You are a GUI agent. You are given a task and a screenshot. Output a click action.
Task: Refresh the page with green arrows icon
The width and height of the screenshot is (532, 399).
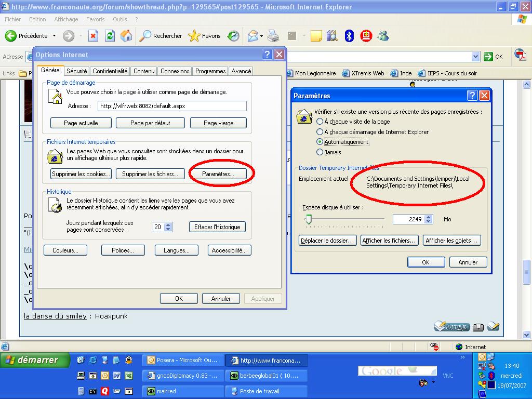click(110, 36)
